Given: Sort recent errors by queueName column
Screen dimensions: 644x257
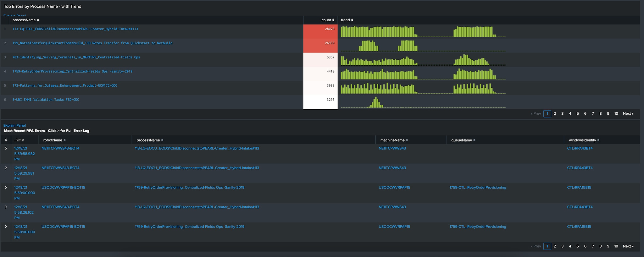Looking at the screenshot, I should [x=464, y=140].
